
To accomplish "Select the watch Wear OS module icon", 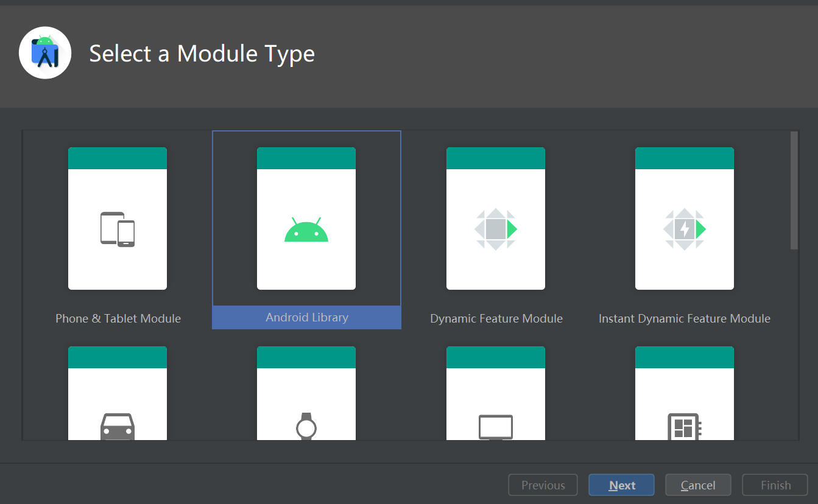I will click(x=306, y=426).
